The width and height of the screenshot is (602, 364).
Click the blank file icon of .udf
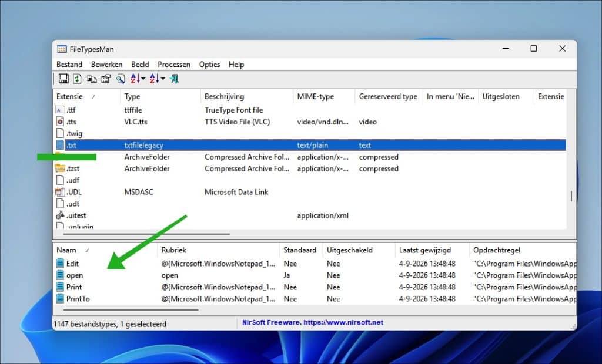point(60,180)
